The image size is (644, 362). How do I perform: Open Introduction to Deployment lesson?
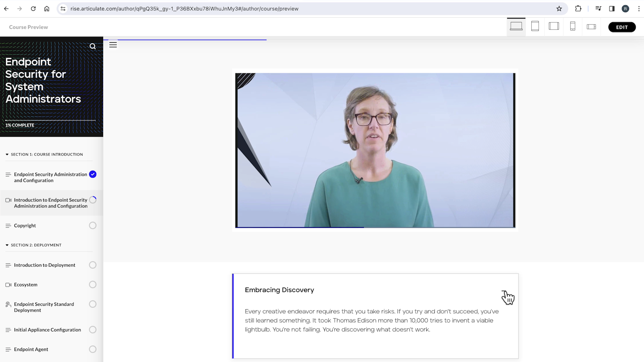(x=45, y=265)
